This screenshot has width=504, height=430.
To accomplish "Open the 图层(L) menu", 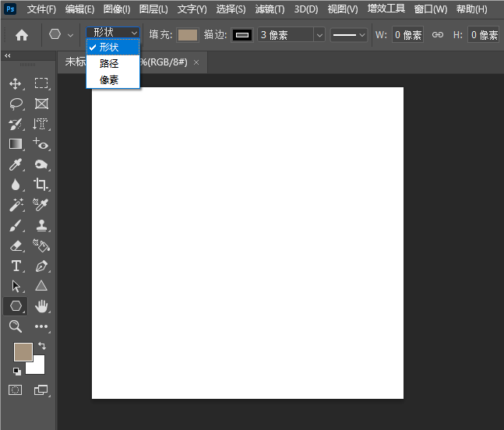I will tap(153, 9).
